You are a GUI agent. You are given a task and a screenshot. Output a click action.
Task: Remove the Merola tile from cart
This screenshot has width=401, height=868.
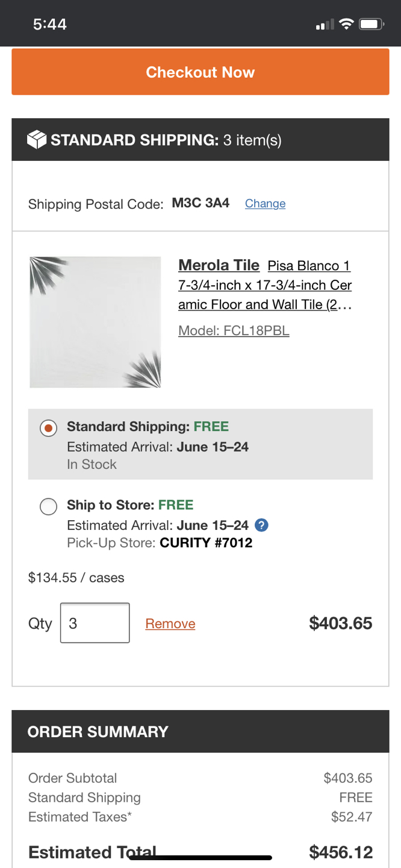(170, 624)
